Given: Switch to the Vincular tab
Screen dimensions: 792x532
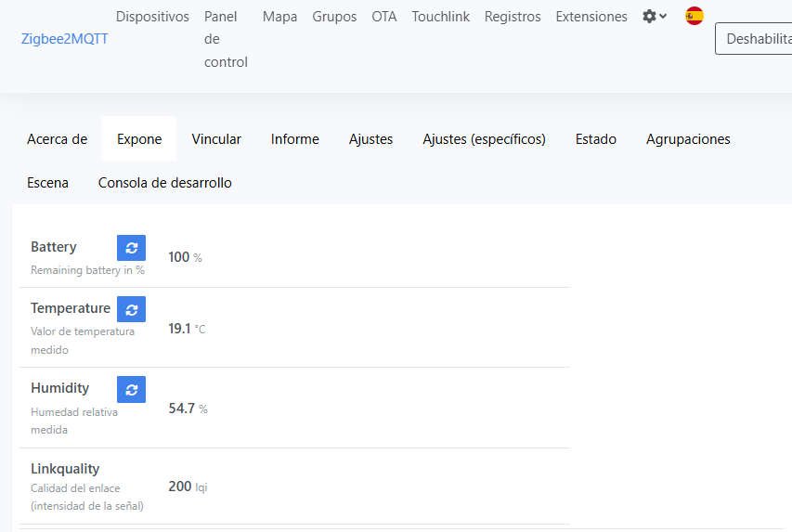Looking at the screenshot, I should tap(216, 139).
